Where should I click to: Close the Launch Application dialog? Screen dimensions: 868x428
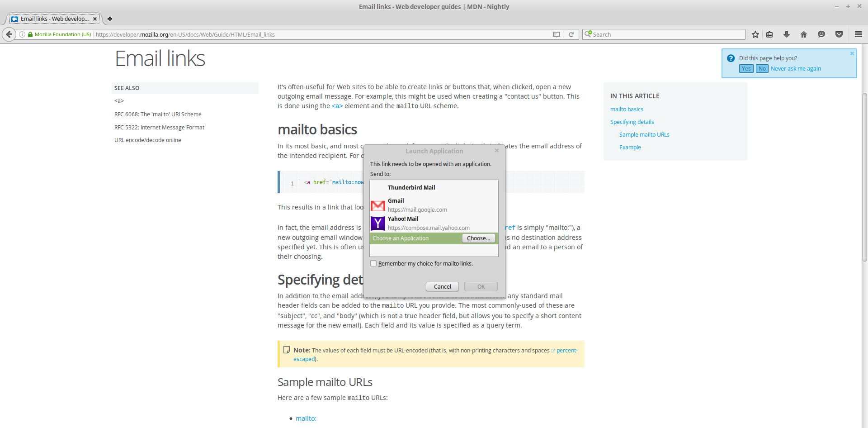(x=496, y=151)
